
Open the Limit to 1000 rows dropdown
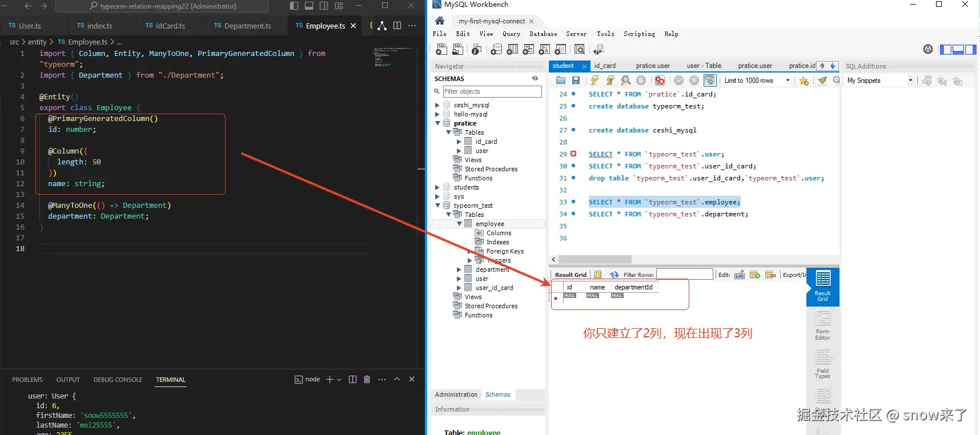757,80
